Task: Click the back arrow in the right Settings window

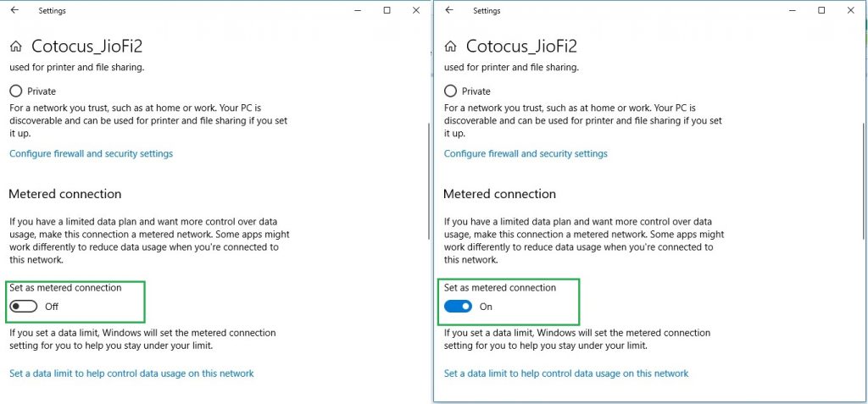Action: tap(449, 11)
